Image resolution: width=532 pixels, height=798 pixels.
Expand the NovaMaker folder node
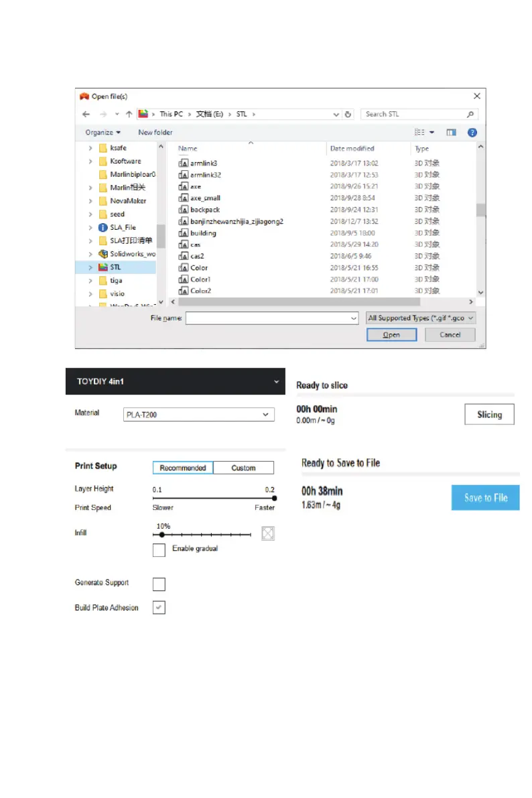pos(90,201)
